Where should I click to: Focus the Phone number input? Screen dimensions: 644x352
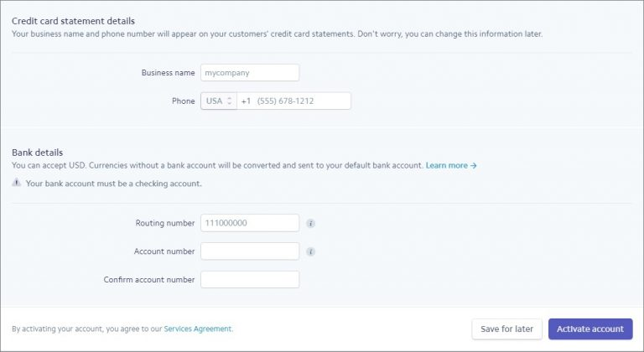293,101
